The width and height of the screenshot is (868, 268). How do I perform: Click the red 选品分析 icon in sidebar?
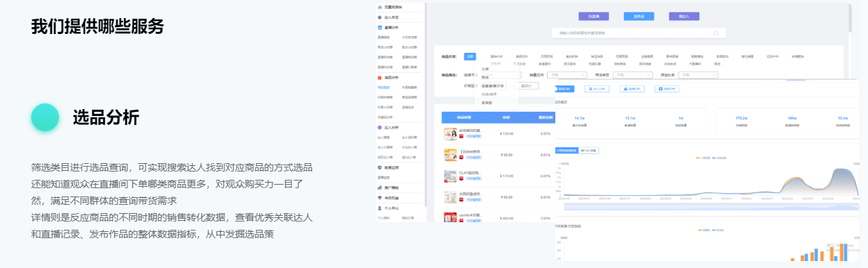click(x=379, y=78)
